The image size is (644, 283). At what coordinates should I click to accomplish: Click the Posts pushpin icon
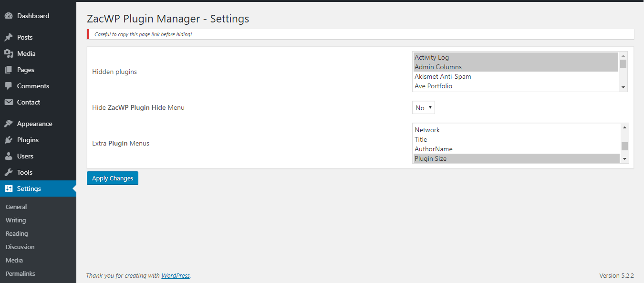pos(9,37)
